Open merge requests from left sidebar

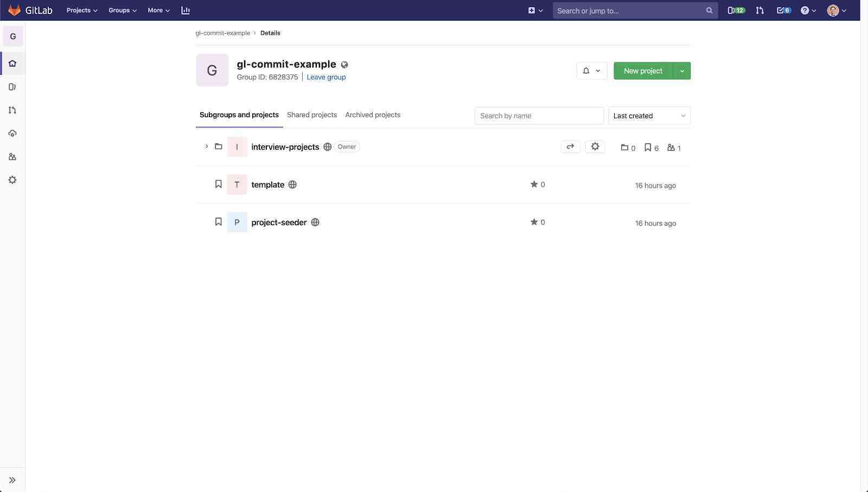click(x=12, y=110)
